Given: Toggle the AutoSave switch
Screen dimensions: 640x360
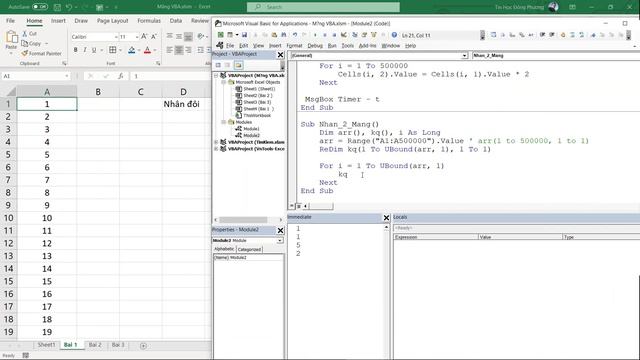Looking at the screenshot, I should 40,7.
